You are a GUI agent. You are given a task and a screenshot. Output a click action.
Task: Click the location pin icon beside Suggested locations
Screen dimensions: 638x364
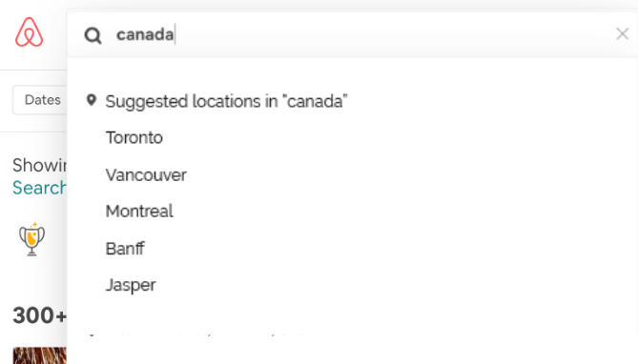pyautogui.click(x=92, y=100)
